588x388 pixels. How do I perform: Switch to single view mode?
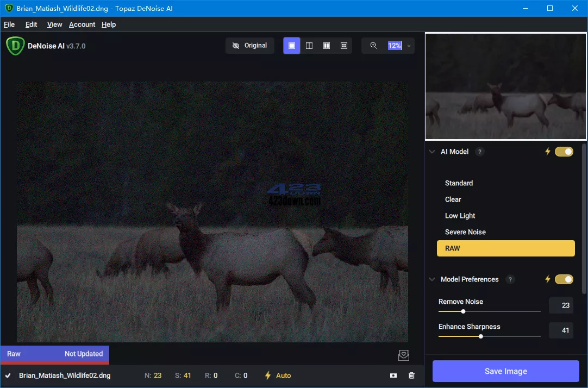(x=292, y=46)
